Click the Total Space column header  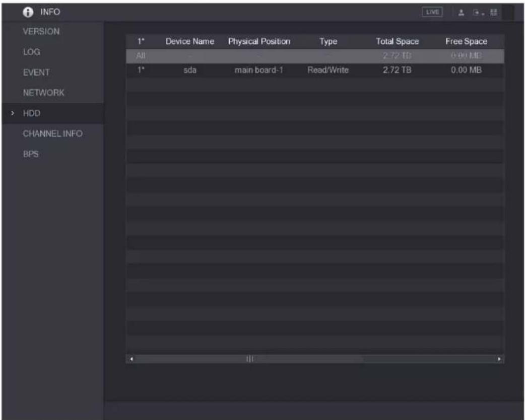click(x=397, y=41)
